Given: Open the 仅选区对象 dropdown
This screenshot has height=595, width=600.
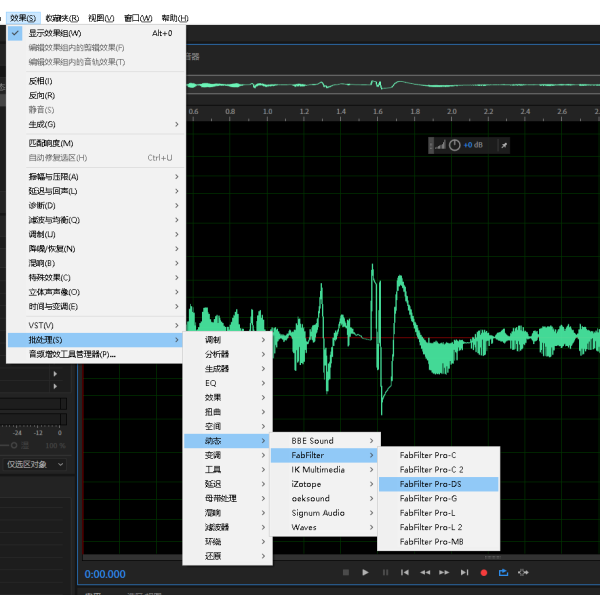Looking at the screenshot, I should tap(35, 464).
